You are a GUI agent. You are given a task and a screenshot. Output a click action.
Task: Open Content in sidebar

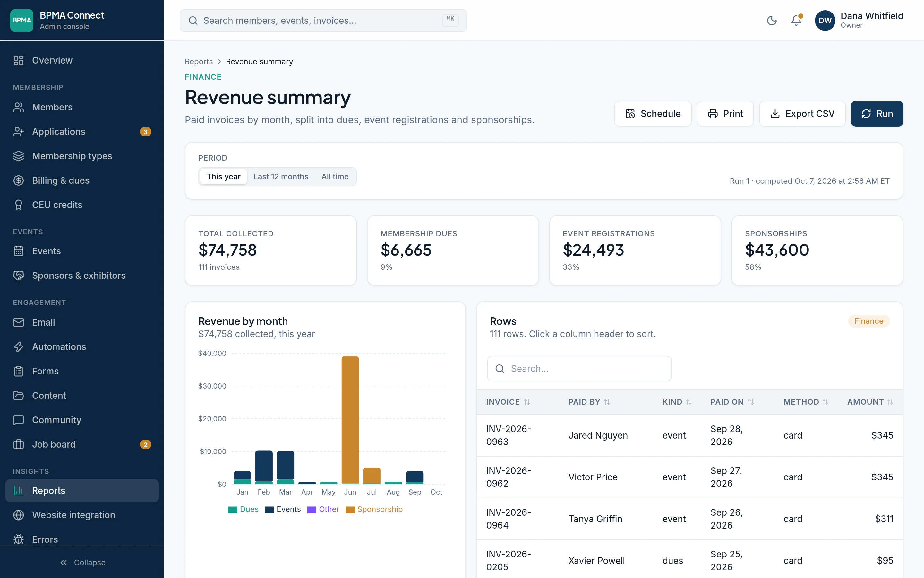(x=82, y=396)
